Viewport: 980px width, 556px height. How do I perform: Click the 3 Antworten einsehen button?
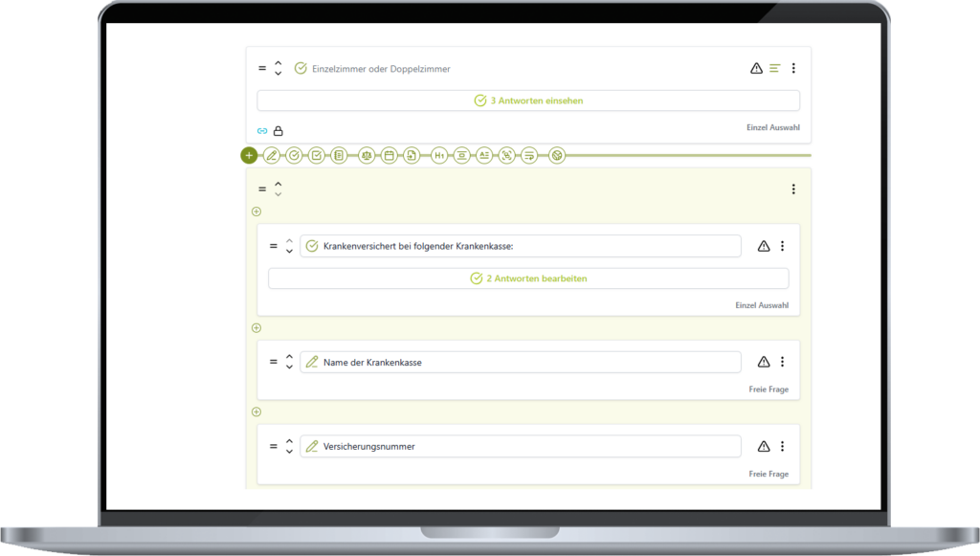(528, 100)
